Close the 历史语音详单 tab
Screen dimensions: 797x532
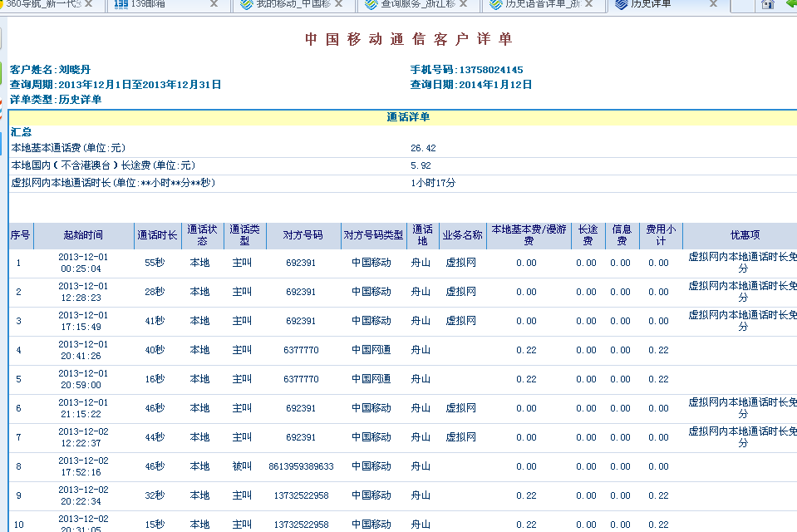pos(588,4)
